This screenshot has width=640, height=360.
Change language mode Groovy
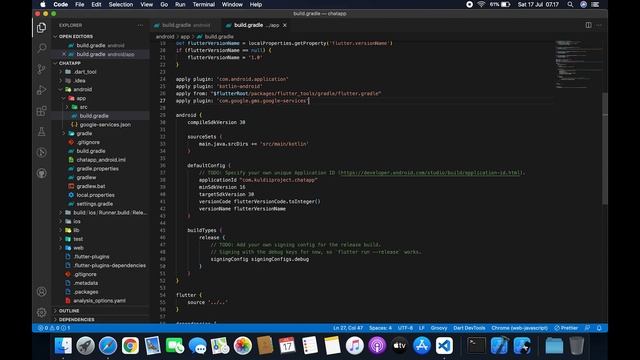click(x=439, y=328)
